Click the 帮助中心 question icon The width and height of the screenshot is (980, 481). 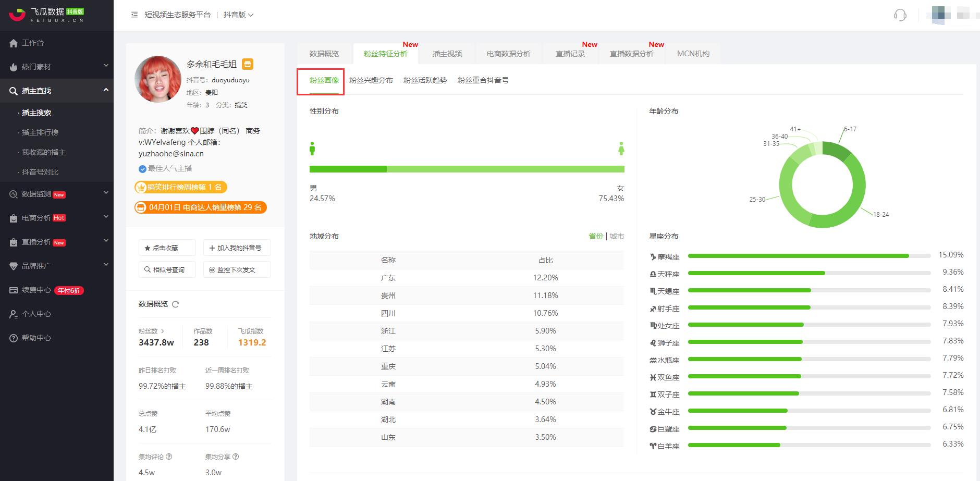coord(14,338)
